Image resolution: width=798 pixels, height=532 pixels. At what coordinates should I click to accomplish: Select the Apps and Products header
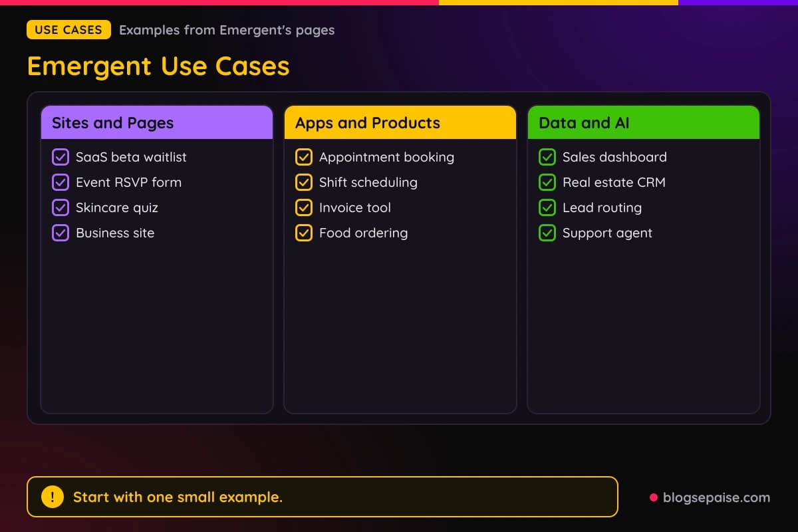coord(400,122)
